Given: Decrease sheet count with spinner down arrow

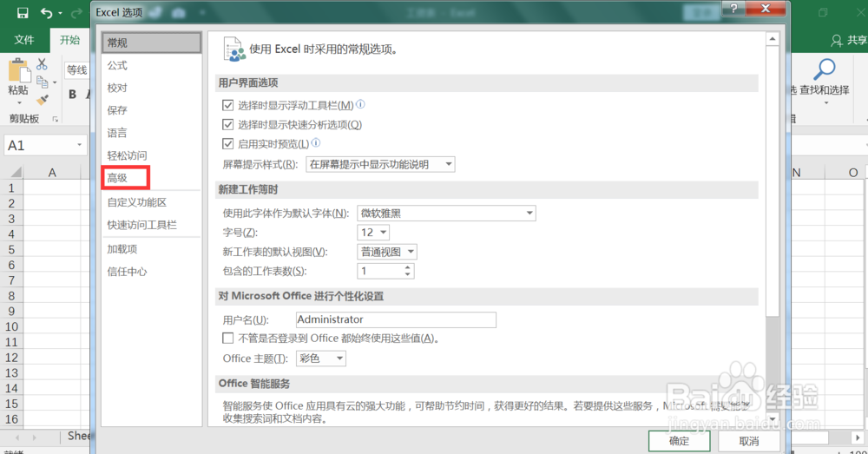Looking at the screenshot, I should click(x=407, y=274).
